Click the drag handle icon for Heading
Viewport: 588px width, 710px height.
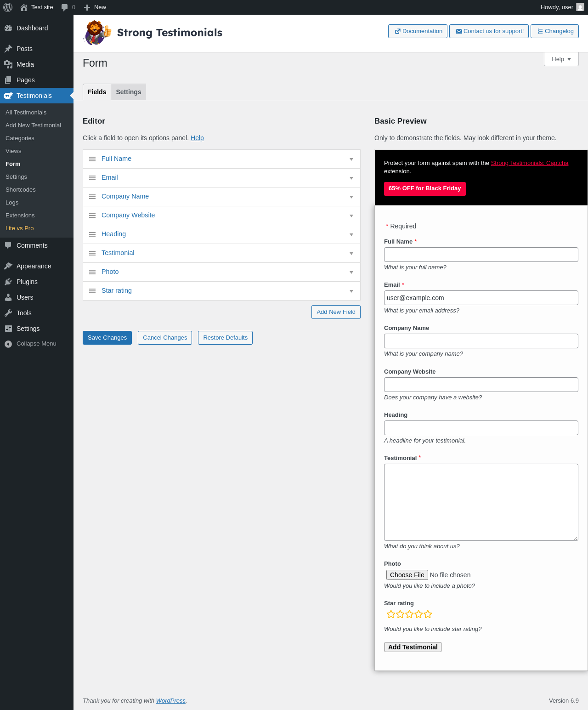(x=92, y=234)
